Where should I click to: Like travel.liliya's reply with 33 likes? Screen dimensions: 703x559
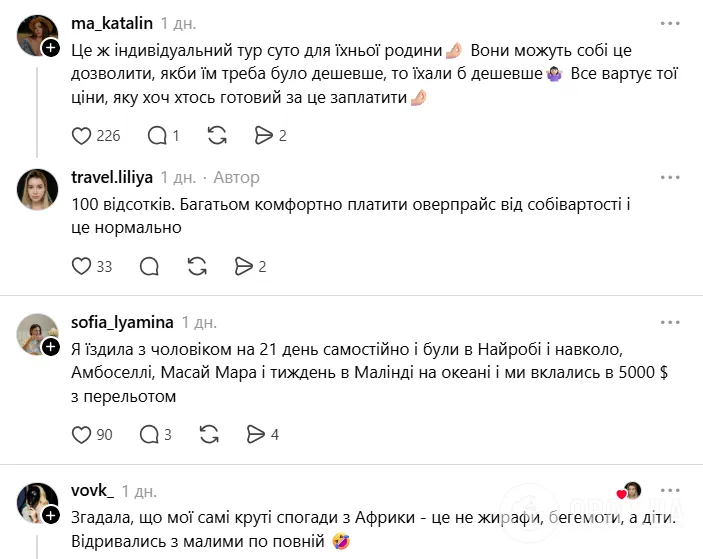83,265
